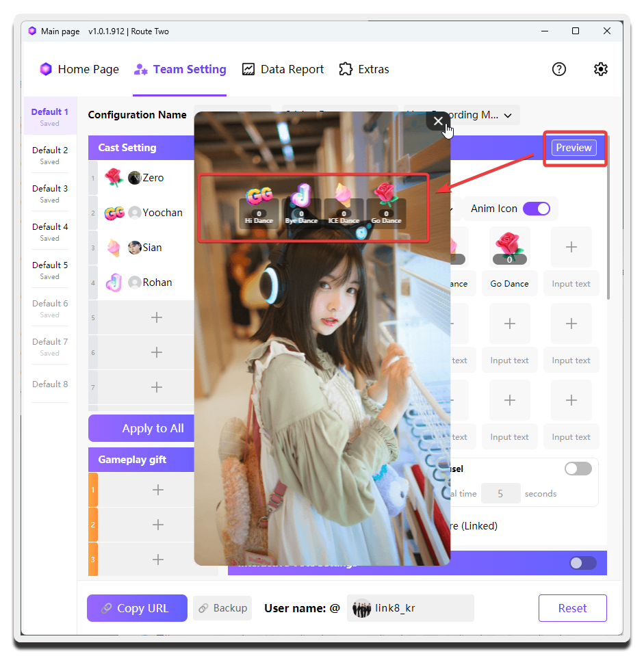Click the GG gift icon beside Yoochan
644x656 pixels.
tap(114, 213)
